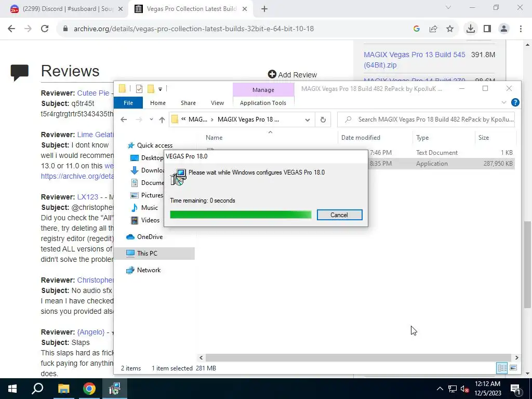Open Desktop in navigation pane
The height and width of the screenshot is (399, 532).
(x=147, y=158)
